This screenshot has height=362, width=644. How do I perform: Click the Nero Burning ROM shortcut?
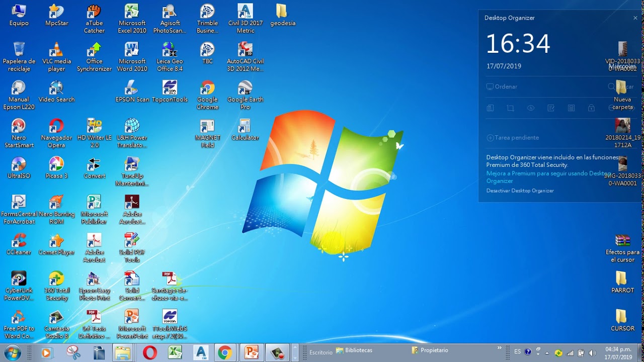56,210
